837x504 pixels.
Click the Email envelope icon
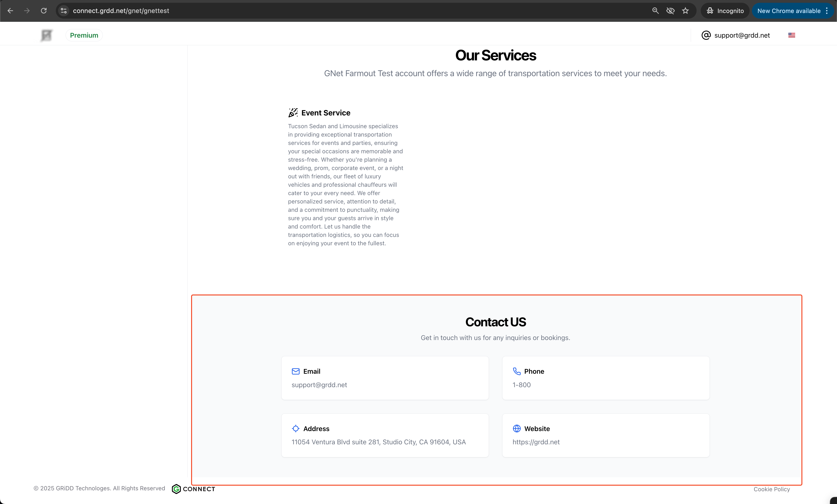pos(296,371)
